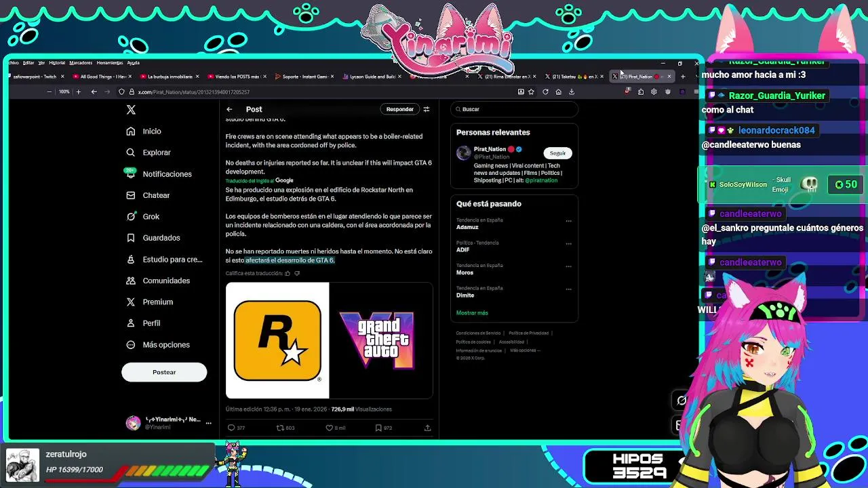Click the repost icon
Screen dimensions: 868x488
pyautogui.click(x=280, y=428)
